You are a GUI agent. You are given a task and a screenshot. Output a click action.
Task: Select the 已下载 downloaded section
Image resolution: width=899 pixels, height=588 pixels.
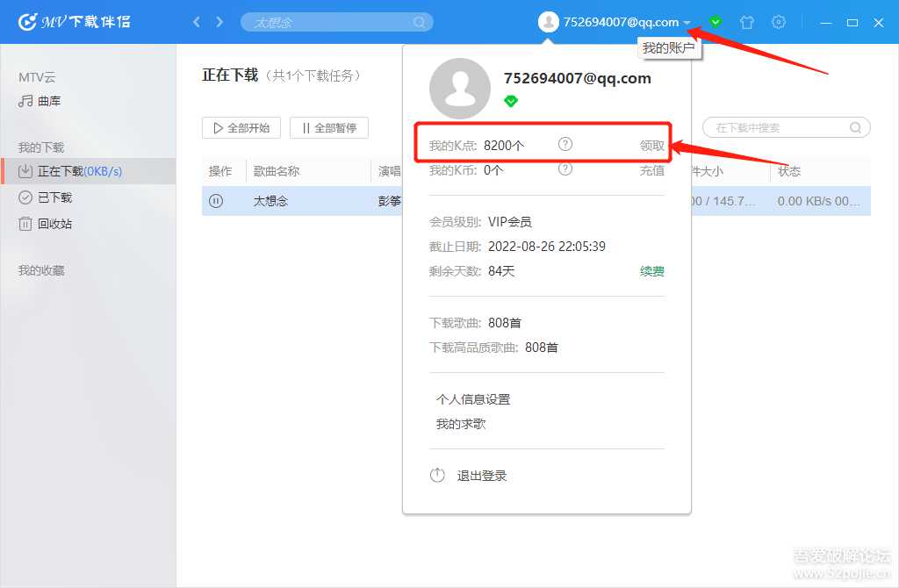[57, 197]
